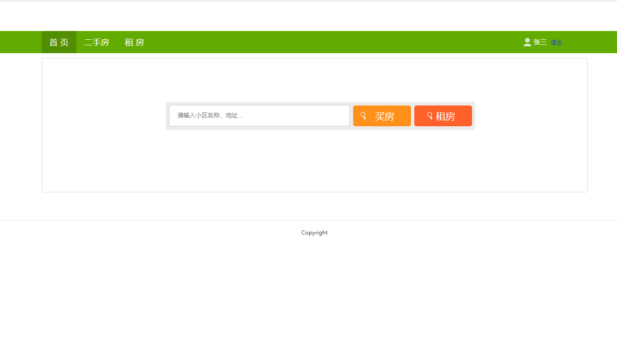Click the community name search input box

click(x=259, y=115)
